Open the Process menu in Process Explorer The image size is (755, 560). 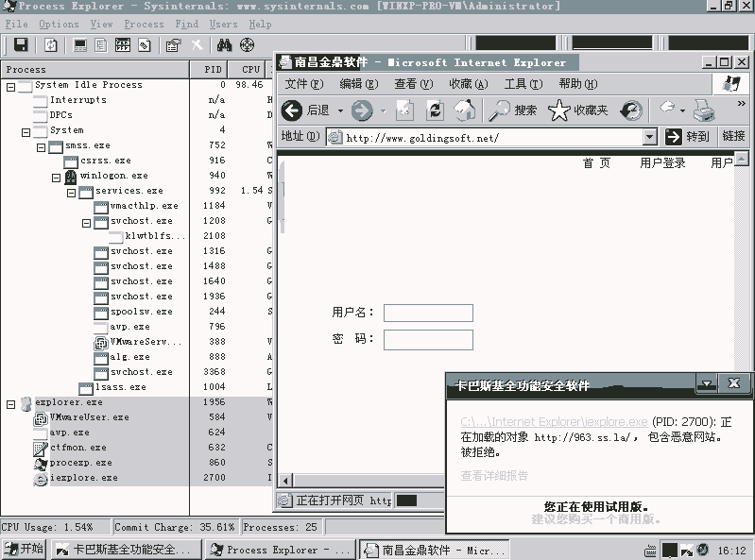point(144,24)
